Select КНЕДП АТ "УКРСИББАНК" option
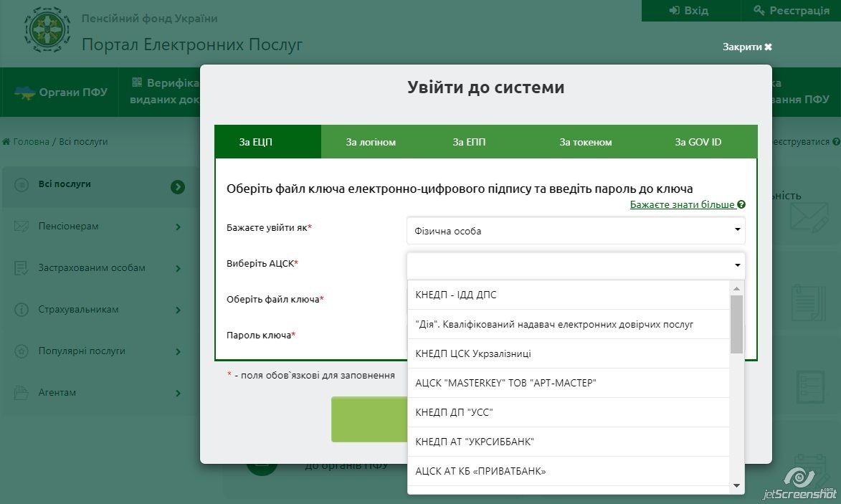841x504 pixels. [569, 442]
